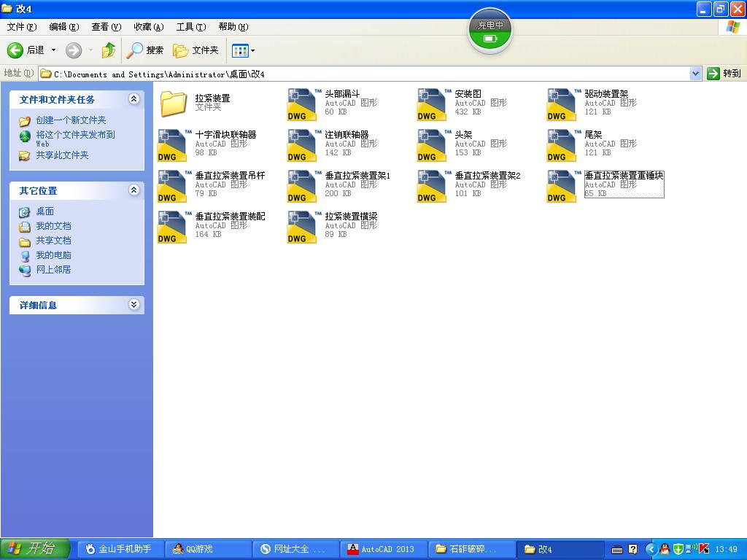This screenshot has width=747, height=560.
Task: Select the 头架 DWG file icon
Action: [432, 145]
